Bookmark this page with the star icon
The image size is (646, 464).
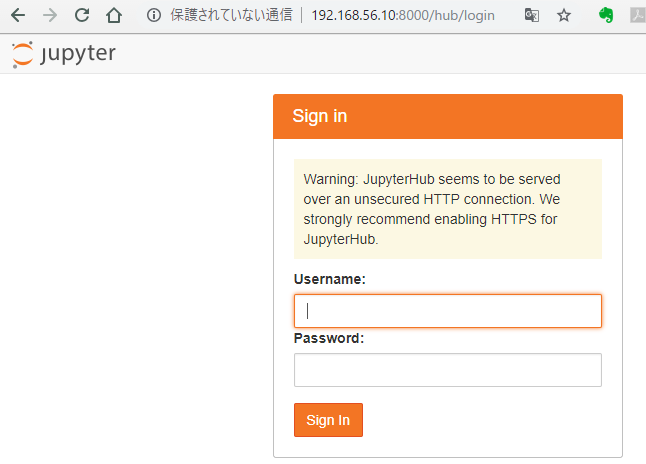(x=564, y=15)
